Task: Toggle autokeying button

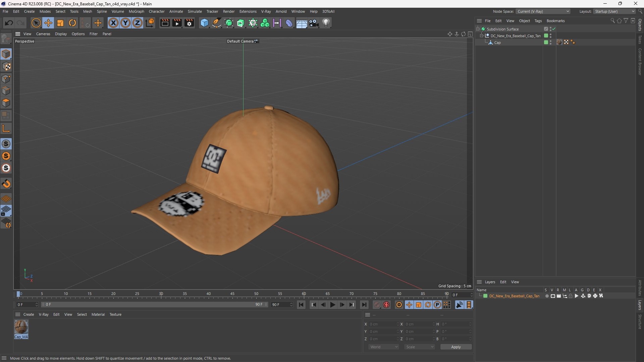Action: pyautogui.click(x=386, y=305)
